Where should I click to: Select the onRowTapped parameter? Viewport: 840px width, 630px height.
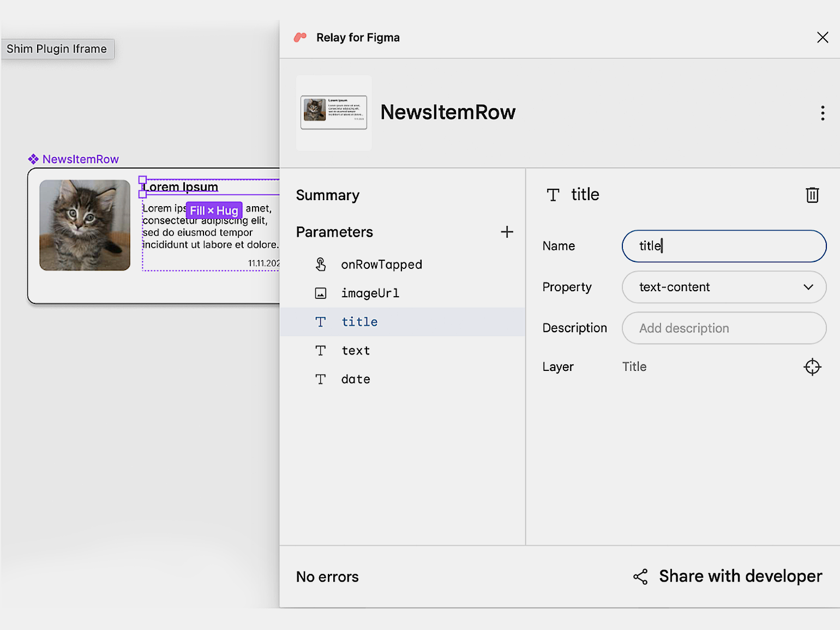[403, 265]
